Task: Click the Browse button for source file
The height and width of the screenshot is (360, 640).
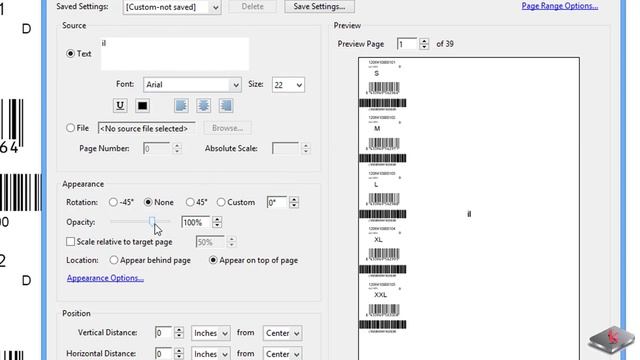Action: (227, 128)
